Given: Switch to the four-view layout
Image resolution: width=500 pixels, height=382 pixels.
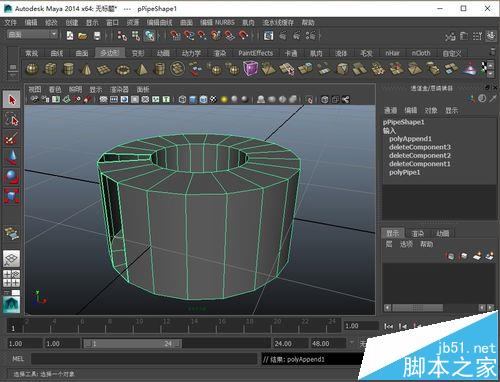Looking at the screenshot, I should point(12,278).
